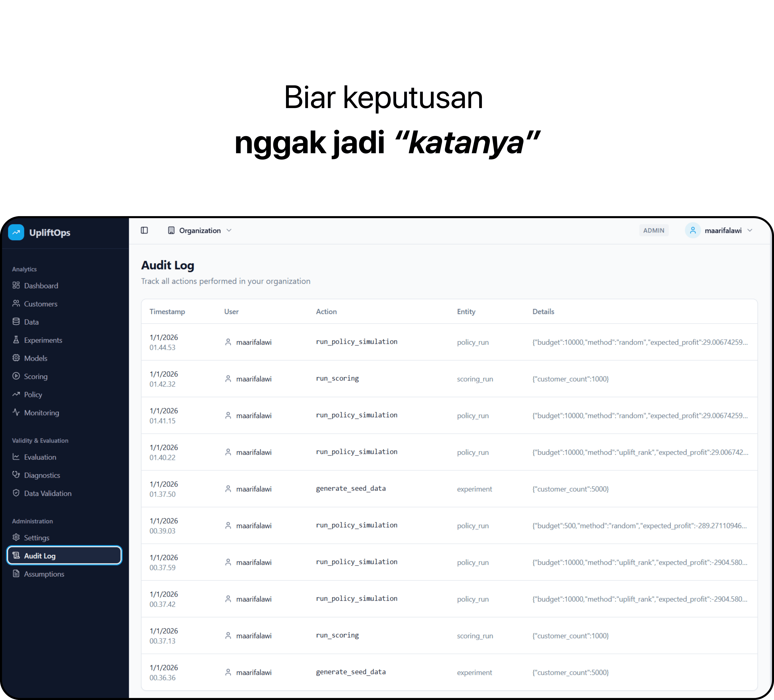The image size is (774, 700).
Task: Expand the maarifalawi user menu chevron
Action: pos(750,230)
